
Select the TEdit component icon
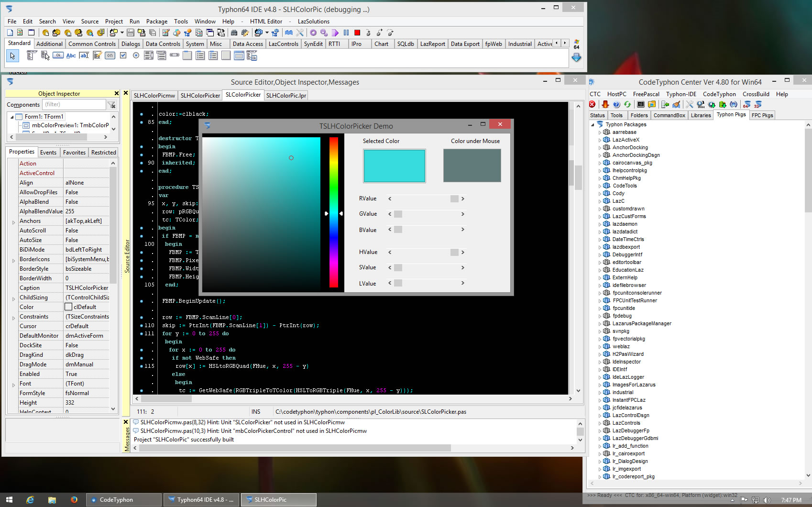point(84,55)
